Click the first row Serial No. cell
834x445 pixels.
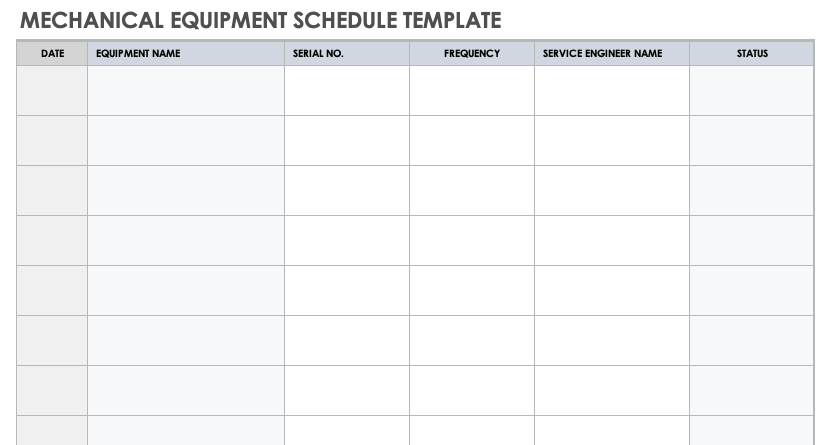pos(346,91)
